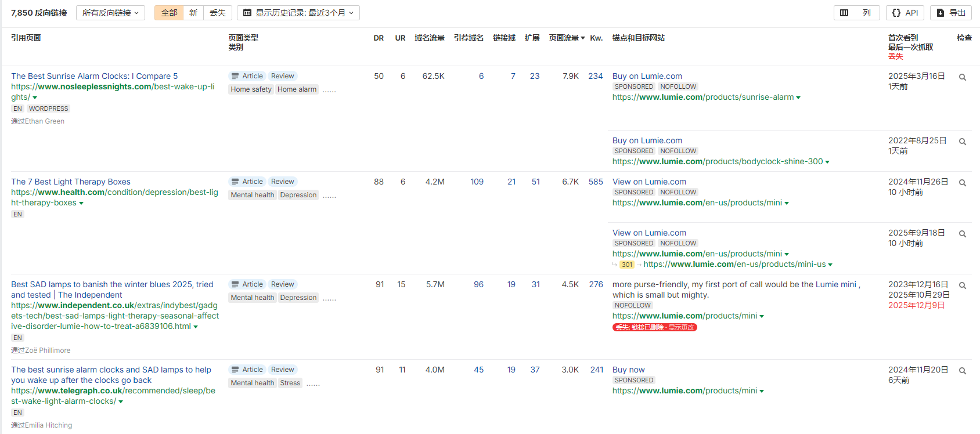Click the curly braces API icon
The image size is (980, 434).
pos(896,13)
